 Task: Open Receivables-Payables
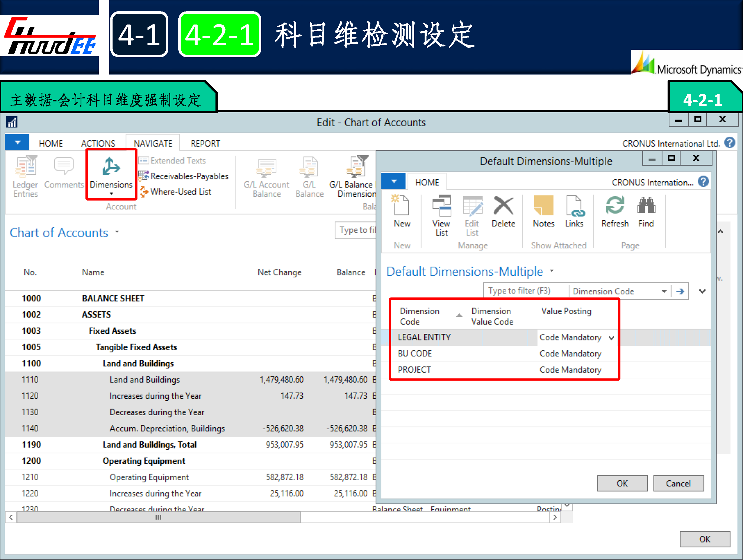click(189, 176)
